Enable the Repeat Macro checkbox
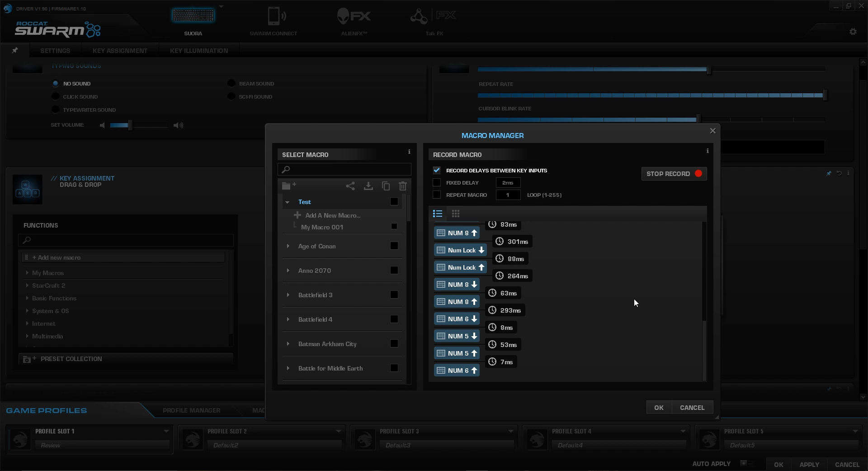Image resolution: width=868 pixels, height=471 pixels. [x=437, y=195]
